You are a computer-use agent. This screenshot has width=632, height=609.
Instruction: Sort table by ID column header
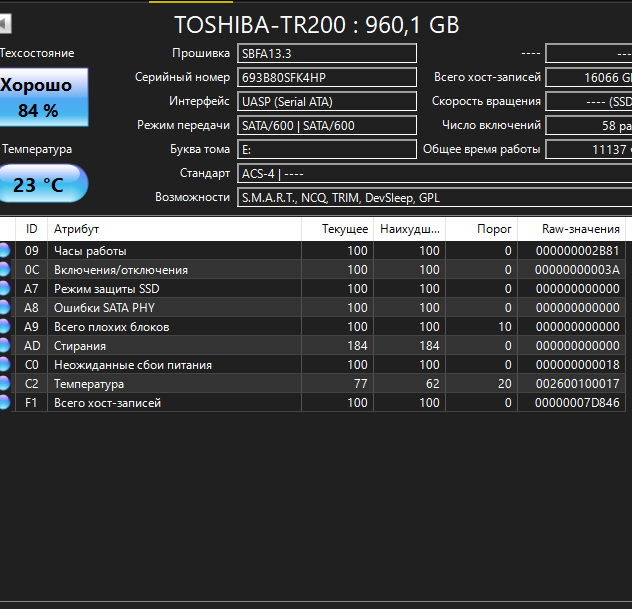pyautogui.click(x=31, y=229)
